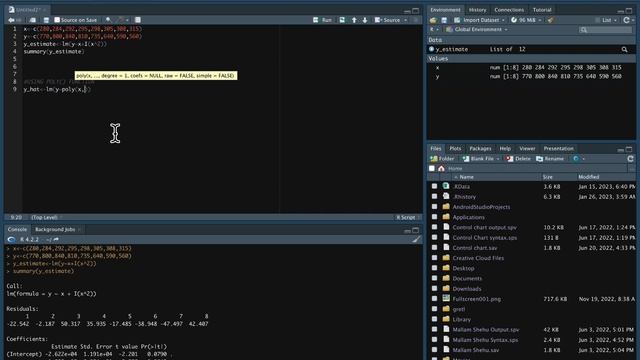
Task: Open Blank File dropdown in Files pane
Action: tap(481, 159)
